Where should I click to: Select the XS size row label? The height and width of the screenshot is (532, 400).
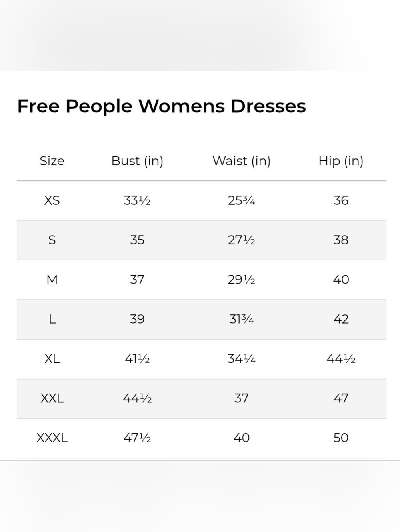pos(52,200)
